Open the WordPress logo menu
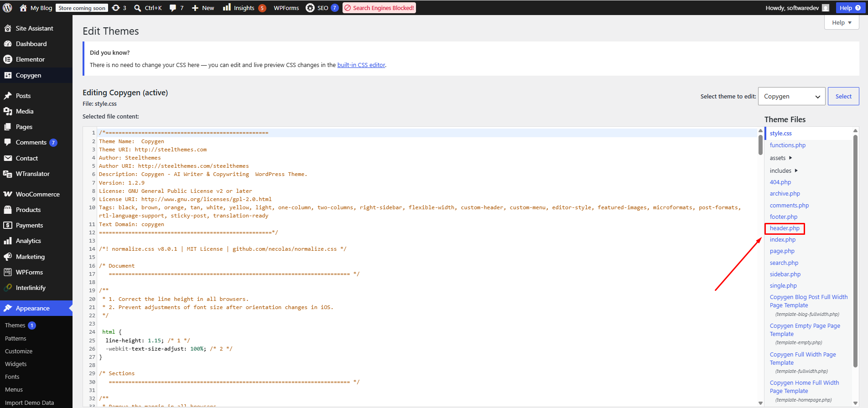The image size is (868, 408). coord(7,8)
